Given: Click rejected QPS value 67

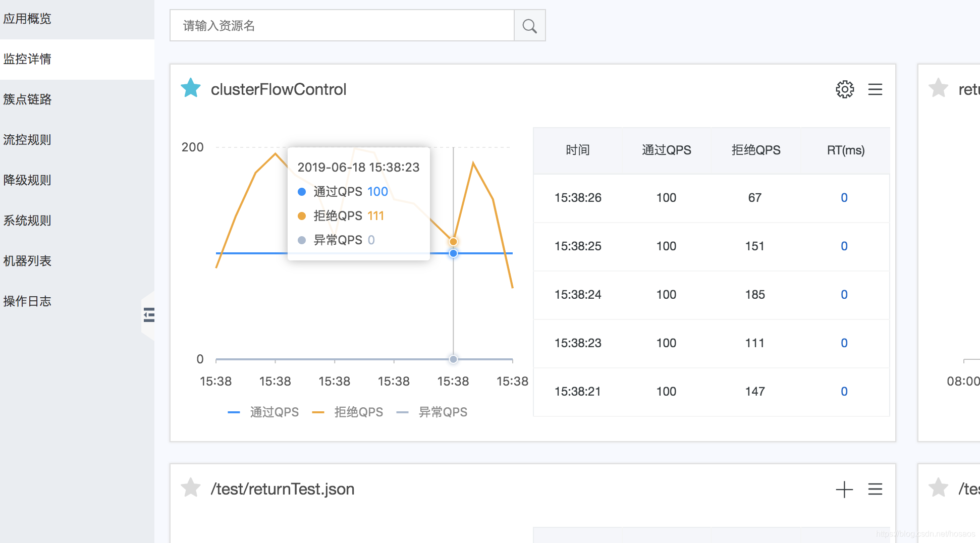Looking at the screenshot, I should (x=755, y=198).
